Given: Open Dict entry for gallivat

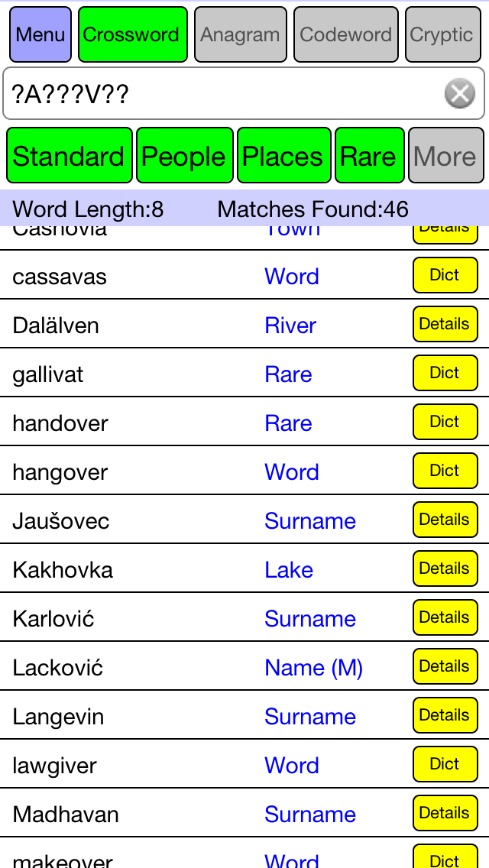Looking at the screenshot, I should (445, 373).
